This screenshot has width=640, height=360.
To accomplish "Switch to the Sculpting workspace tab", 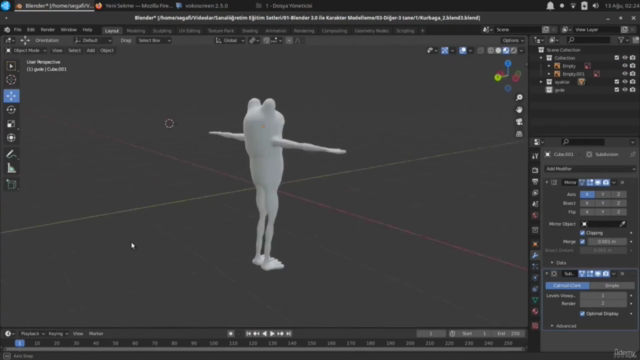I will tap(162, 31).
